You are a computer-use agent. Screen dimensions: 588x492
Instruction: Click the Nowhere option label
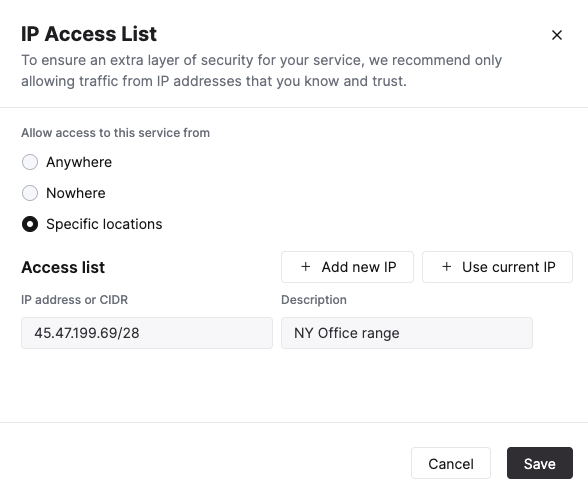click(x=76, y=193)
